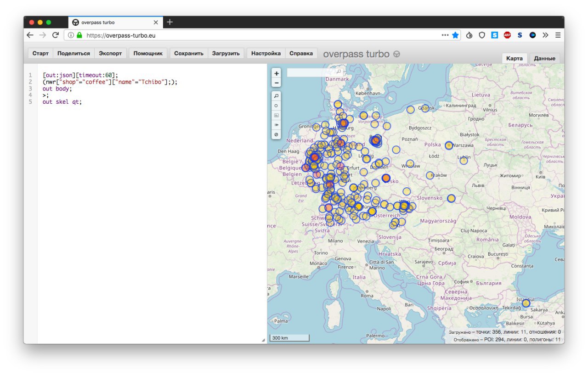Open Настройка settings
588x375 pixels.
pos(266,53)
